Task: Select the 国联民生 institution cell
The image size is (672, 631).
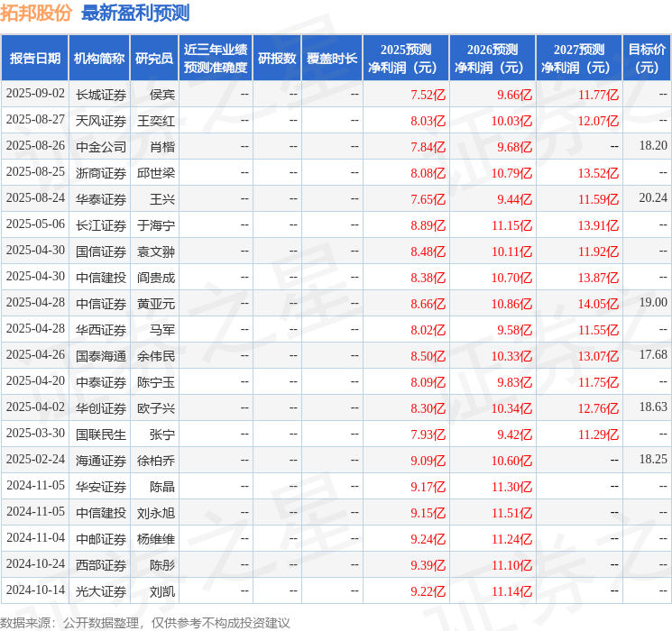Action: [x=101, y=434]
